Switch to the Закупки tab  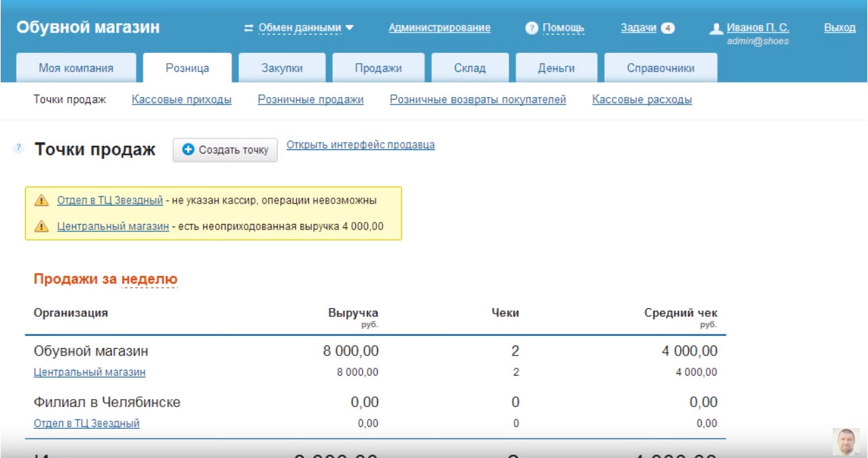pyautogui.click(x=282, y=68)
